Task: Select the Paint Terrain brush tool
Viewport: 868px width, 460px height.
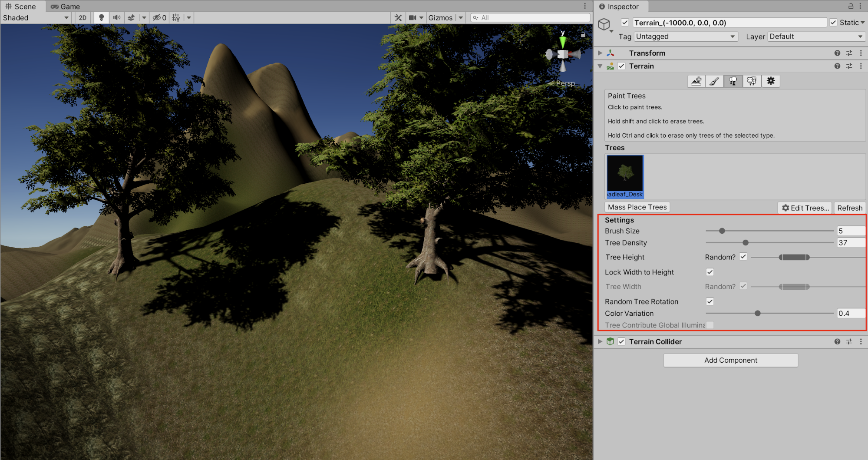Action: (x=714, y=81)
